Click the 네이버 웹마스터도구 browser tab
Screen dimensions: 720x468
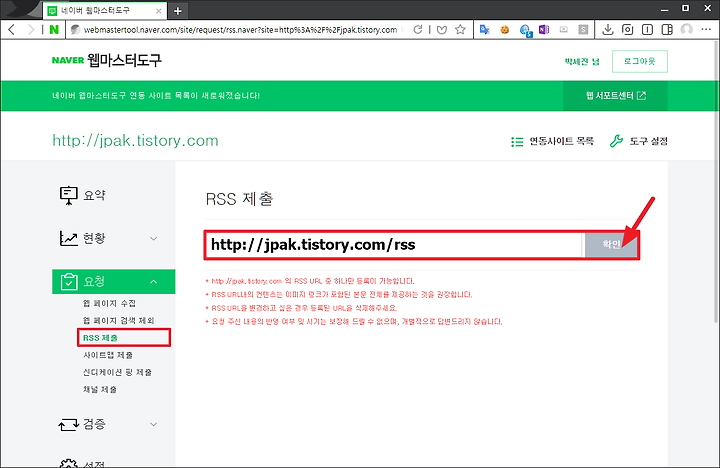pos(104,11)
